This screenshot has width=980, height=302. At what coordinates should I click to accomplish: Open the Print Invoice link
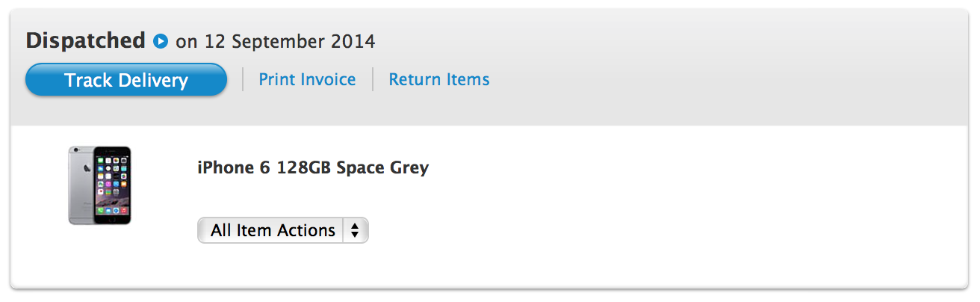click(x=307, y=79)
